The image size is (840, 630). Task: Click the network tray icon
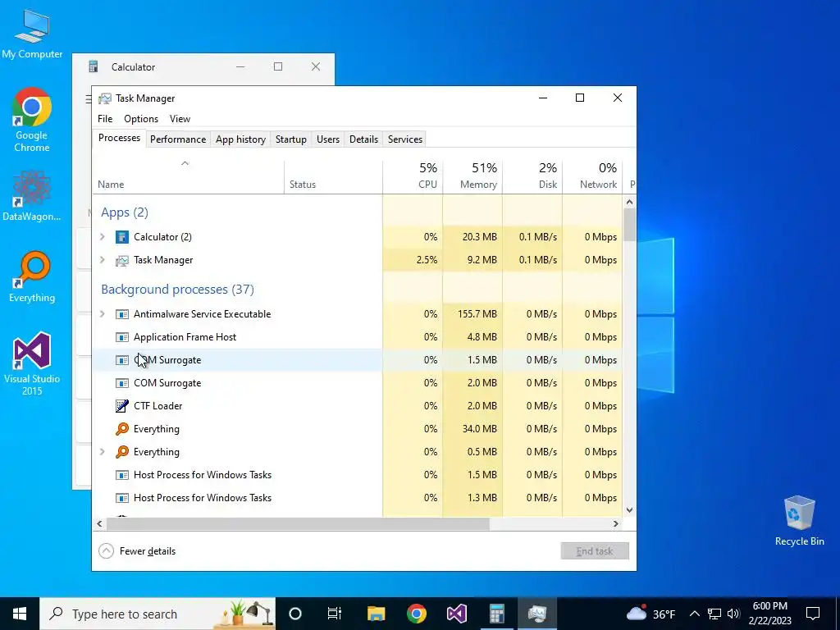tap(714, 614)
